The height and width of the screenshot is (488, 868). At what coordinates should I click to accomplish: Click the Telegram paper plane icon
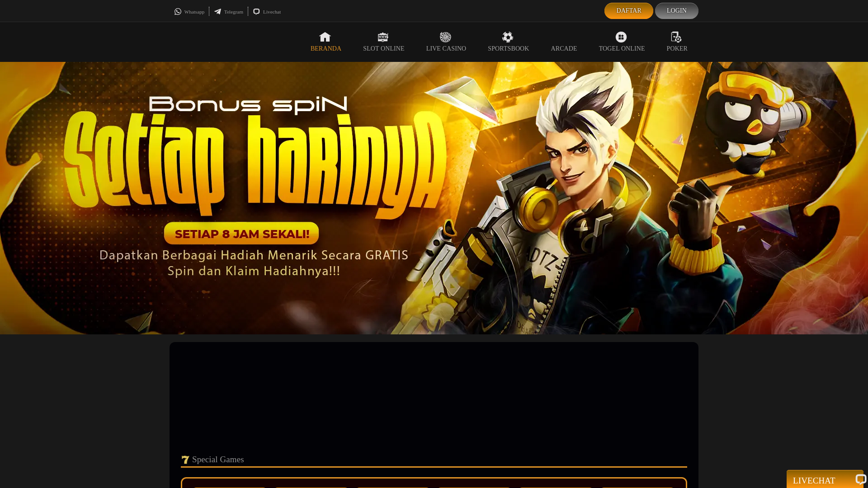pos(218,12)
